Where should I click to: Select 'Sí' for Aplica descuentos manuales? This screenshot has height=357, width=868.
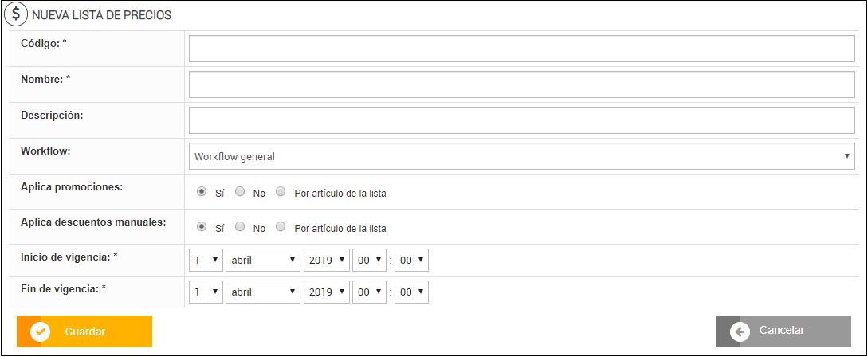tap(202, 227)
